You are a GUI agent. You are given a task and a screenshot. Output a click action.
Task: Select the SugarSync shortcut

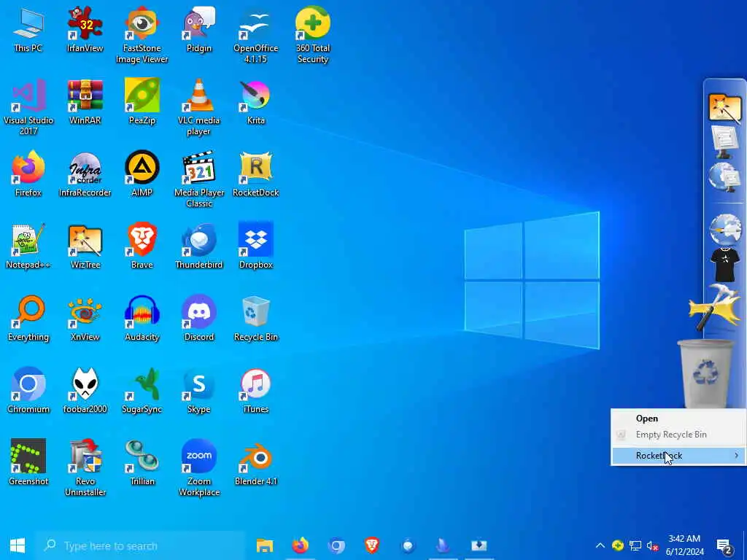point(142,391)
